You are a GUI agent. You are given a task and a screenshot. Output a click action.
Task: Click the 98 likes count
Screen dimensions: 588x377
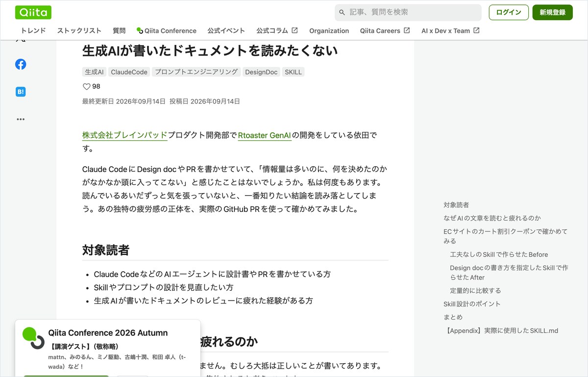[96, 87]
